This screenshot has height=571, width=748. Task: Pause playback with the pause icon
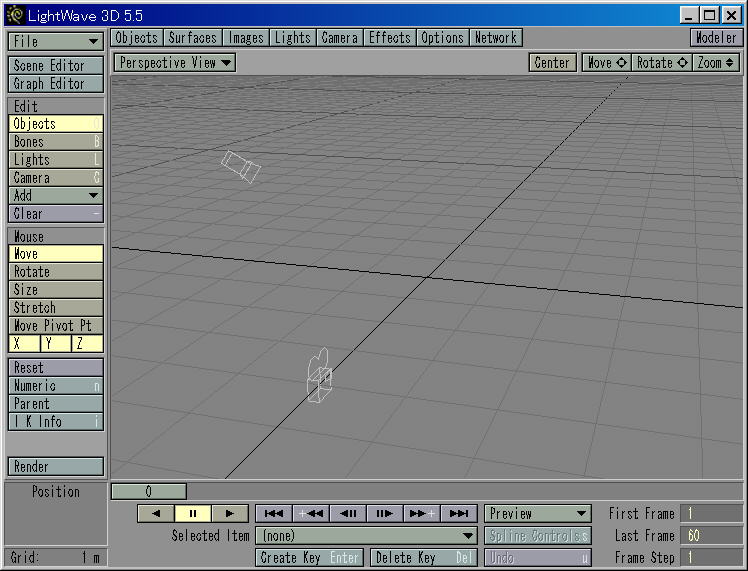(x=193, y=514)
